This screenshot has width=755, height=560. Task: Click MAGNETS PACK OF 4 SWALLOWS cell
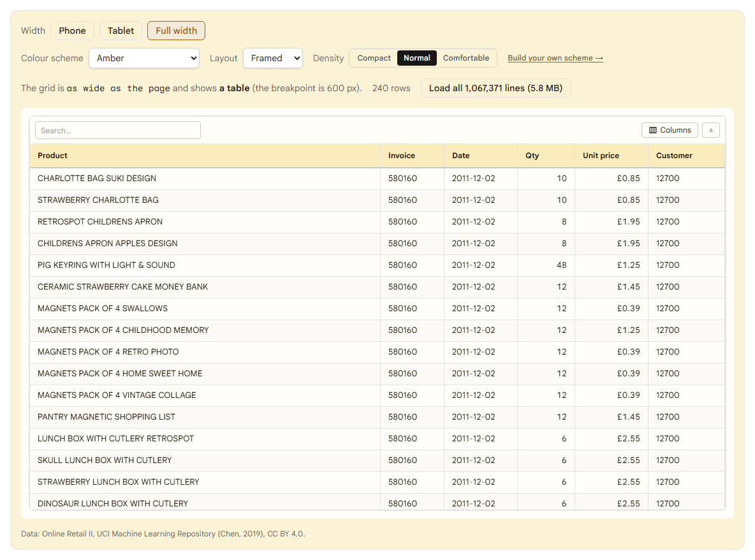pos(205,309)
